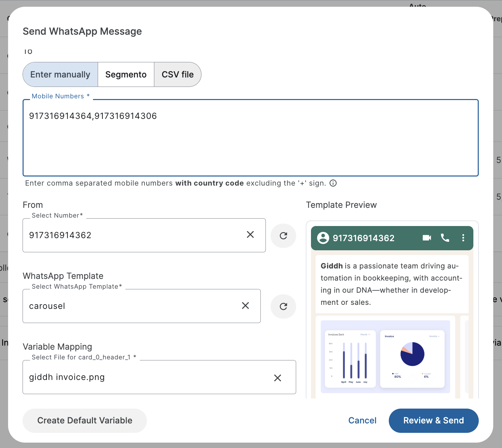Clear the carousel template selection
The image size is (502, 448).
246,306
